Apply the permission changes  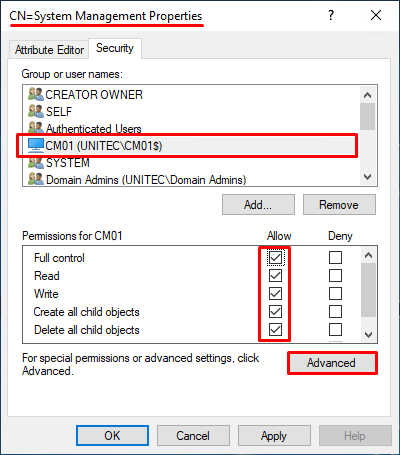click(x=274, y=436)
